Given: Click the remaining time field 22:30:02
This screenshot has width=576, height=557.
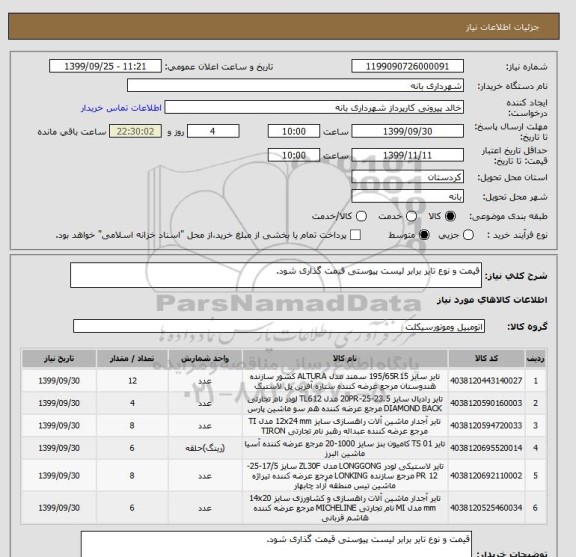Looking at the screenshot, I should point(136,131).
